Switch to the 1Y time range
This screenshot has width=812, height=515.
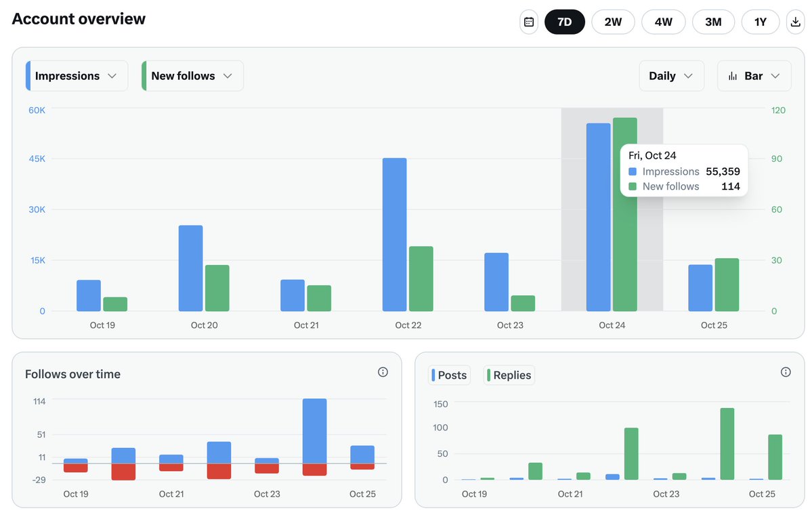tap(761, 22)
